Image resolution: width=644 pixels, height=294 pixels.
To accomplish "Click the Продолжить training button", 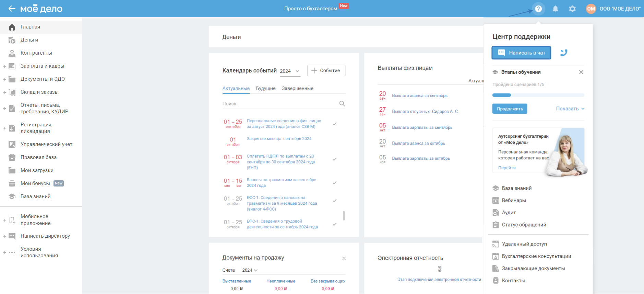I will 510,109.
